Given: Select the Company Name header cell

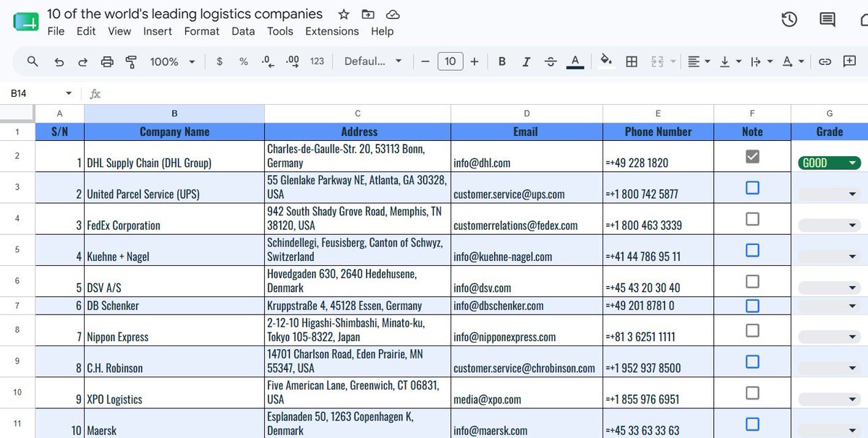Looking at the screenshot, I should point(174,132).
